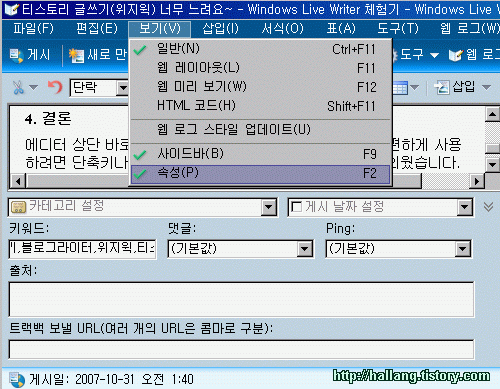This screenshot has width=500, height=389.
Task: Open the 편집(E) menu
Action: 97,29
